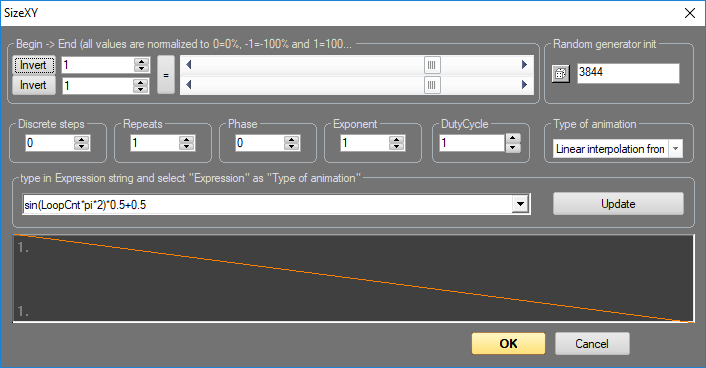Click left arrow of bottom slider

[x=189, y=85]
